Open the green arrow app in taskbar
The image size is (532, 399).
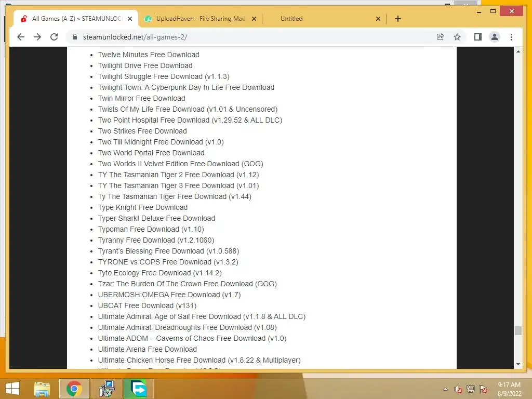[x=139, y=389]
